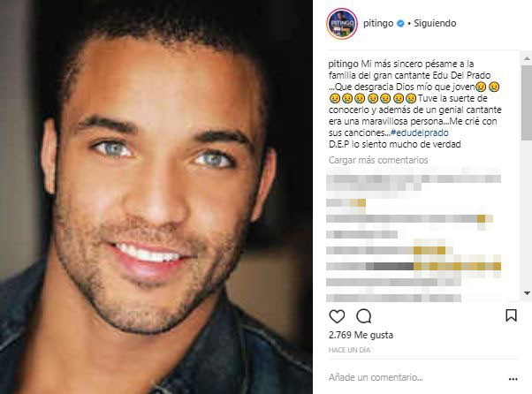Toggle the Siguiendo follow status
532x394 pixels.
pyautogui.click(x=435, y=23)
